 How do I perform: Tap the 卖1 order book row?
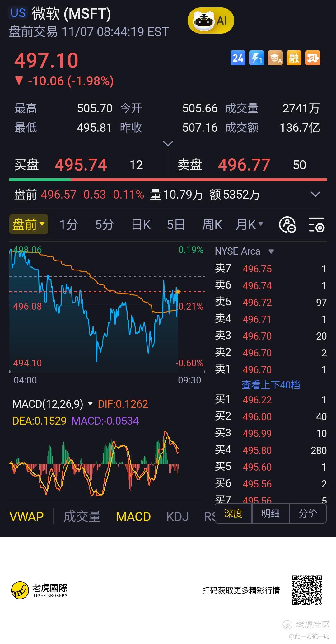click(271, 369)
